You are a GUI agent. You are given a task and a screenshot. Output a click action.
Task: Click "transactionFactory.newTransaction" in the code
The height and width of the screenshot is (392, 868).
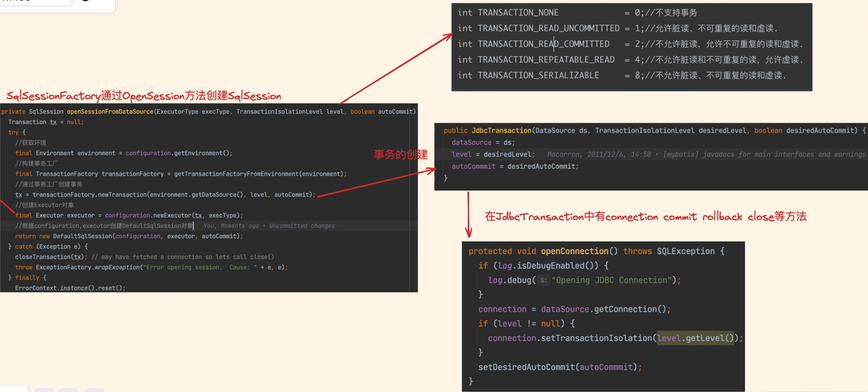coord(89,194)
